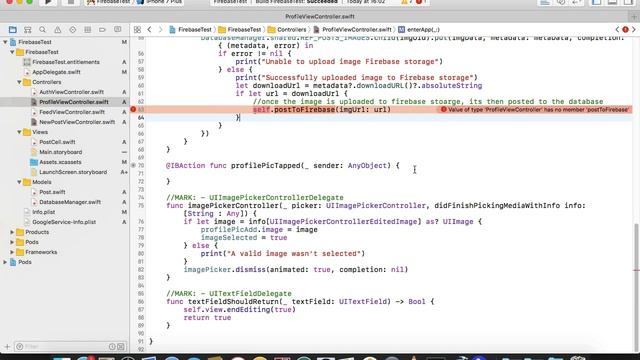
Task: Click the Run build button
Action: [x=48, y=2]
